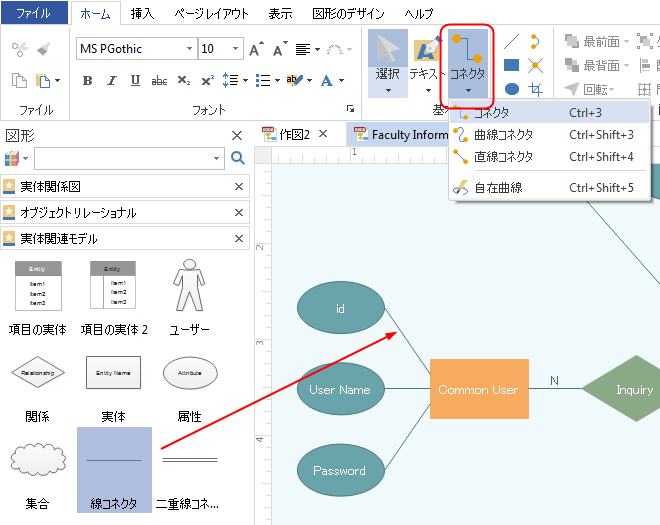
Task: Open the MS PGothic font name dropdown
Action: tap(189, 49)
